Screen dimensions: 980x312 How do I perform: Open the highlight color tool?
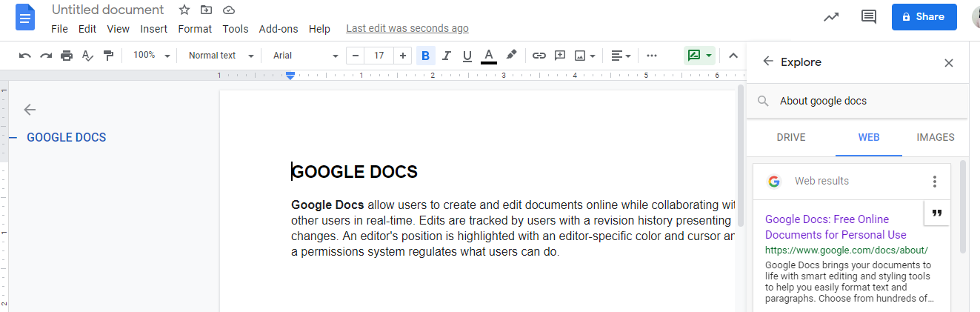pos(511,56)
